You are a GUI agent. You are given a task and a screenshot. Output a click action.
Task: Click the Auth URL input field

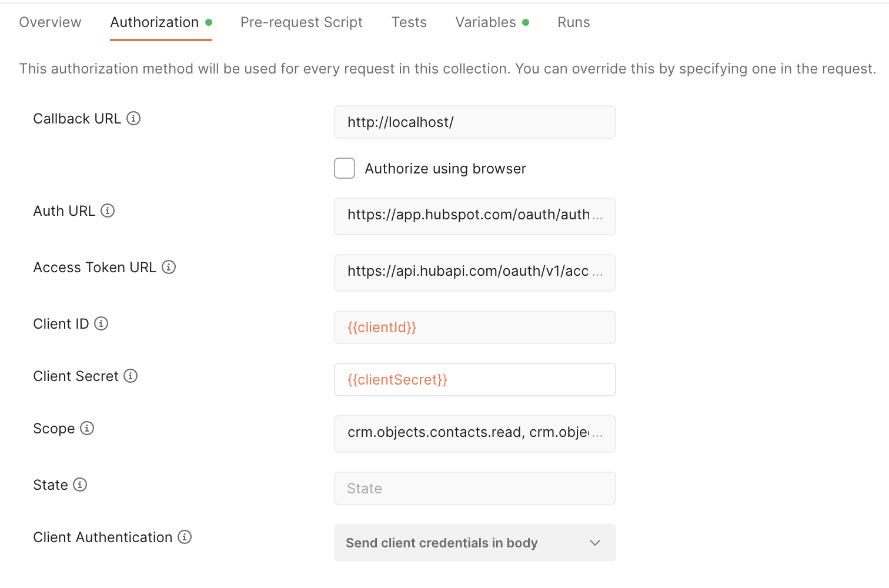[474, 216]
